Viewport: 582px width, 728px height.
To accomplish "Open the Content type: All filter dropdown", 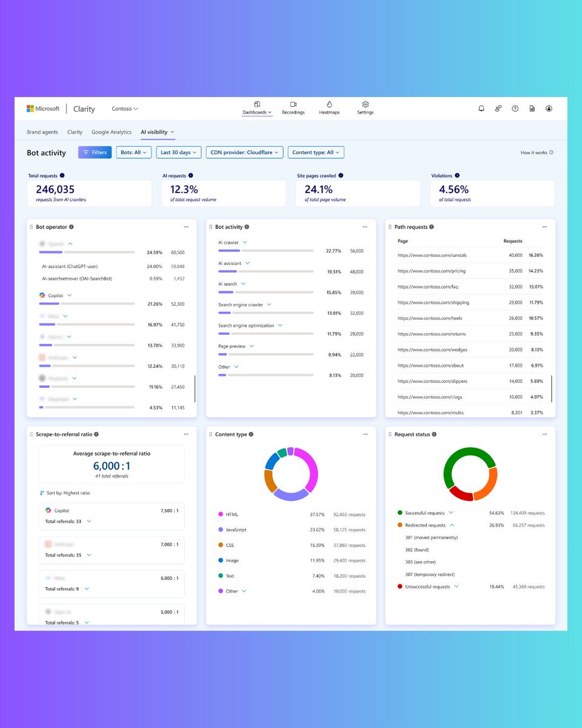I will (x=316, y=152).
